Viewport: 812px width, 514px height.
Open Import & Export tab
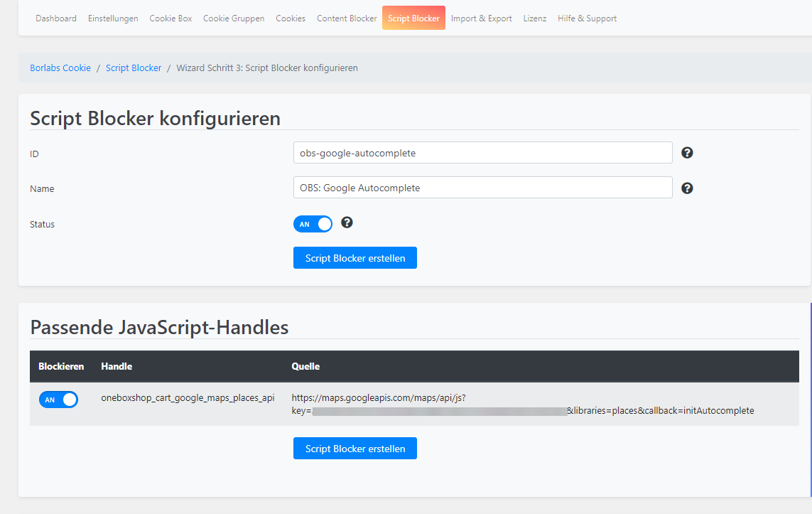tap(481, 18)
